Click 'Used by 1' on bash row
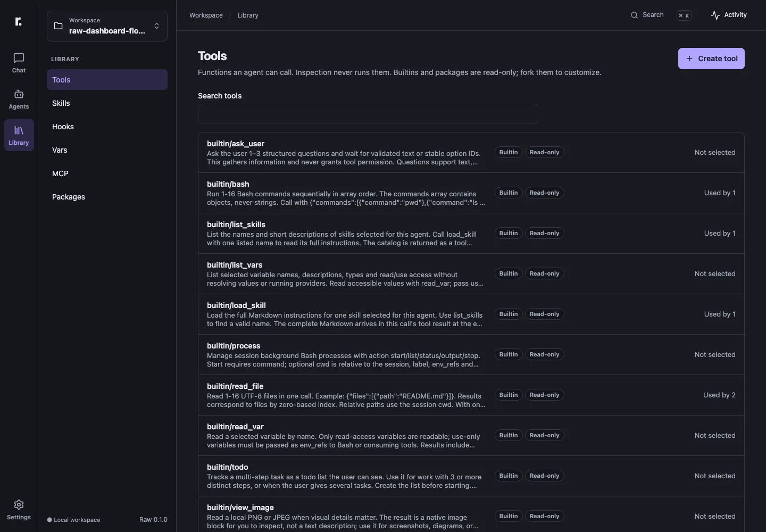 pyautogui.click(x=720, y=193)
